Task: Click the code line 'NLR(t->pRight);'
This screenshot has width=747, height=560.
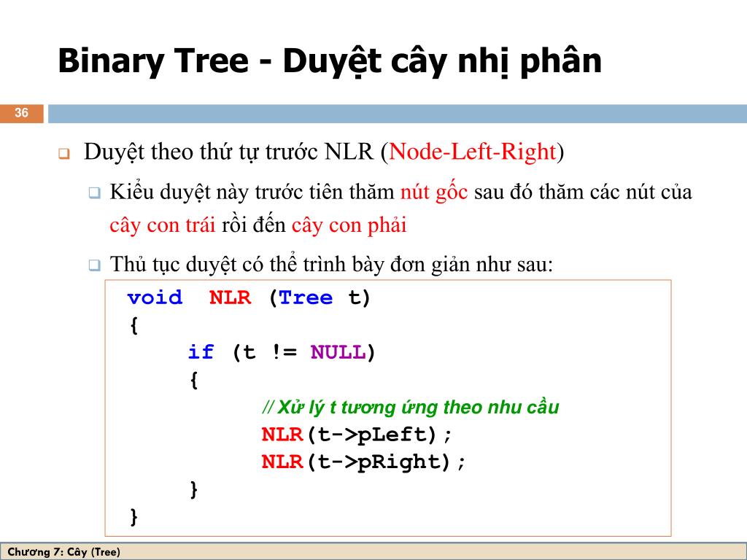Action: point(363,462)
